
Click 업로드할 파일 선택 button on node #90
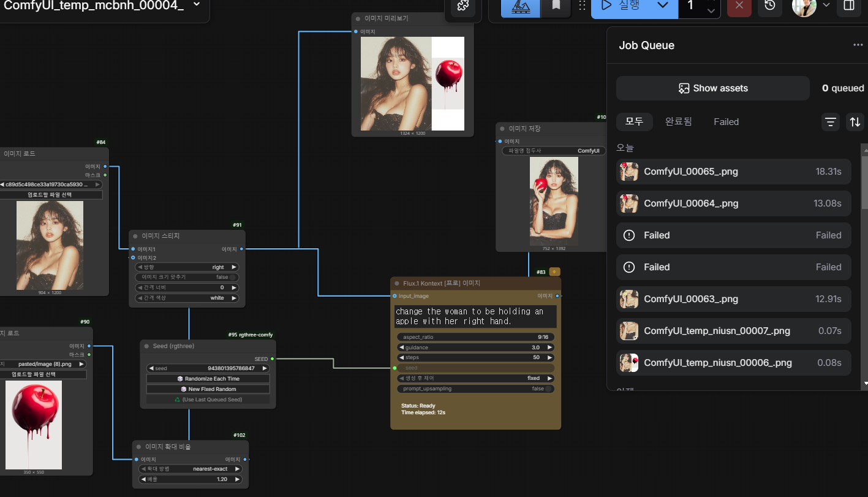(43, 374)
